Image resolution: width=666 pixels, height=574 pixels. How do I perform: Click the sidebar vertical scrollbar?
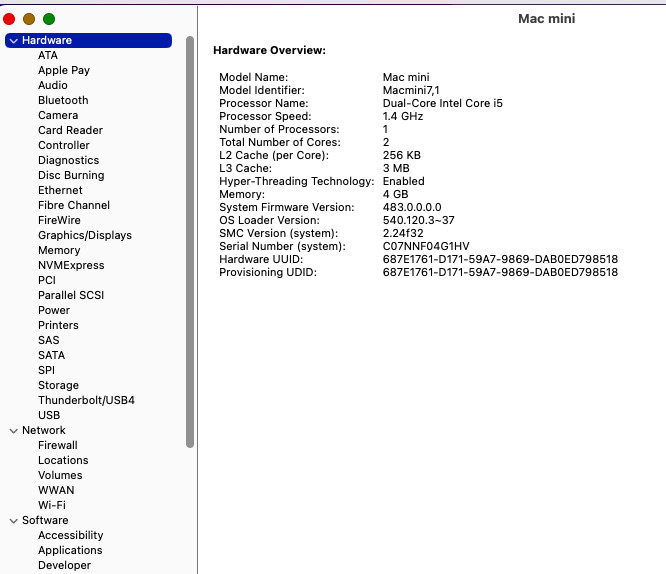coord(190,242)
